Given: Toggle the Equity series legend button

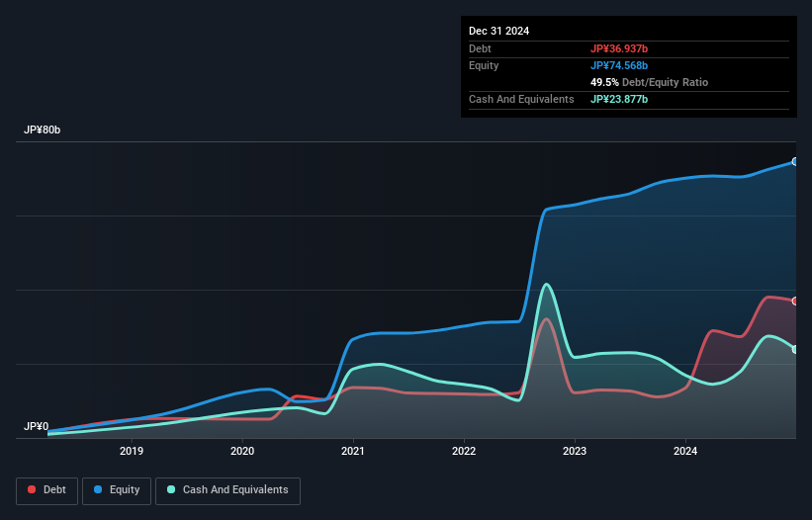Looking at the screenshot, I should [x=117, y=490].
